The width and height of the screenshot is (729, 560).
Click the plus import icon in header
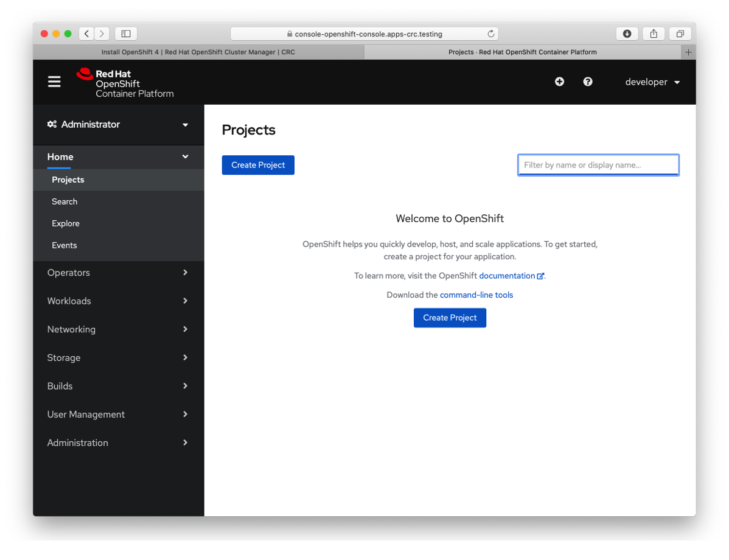[559, 82]
